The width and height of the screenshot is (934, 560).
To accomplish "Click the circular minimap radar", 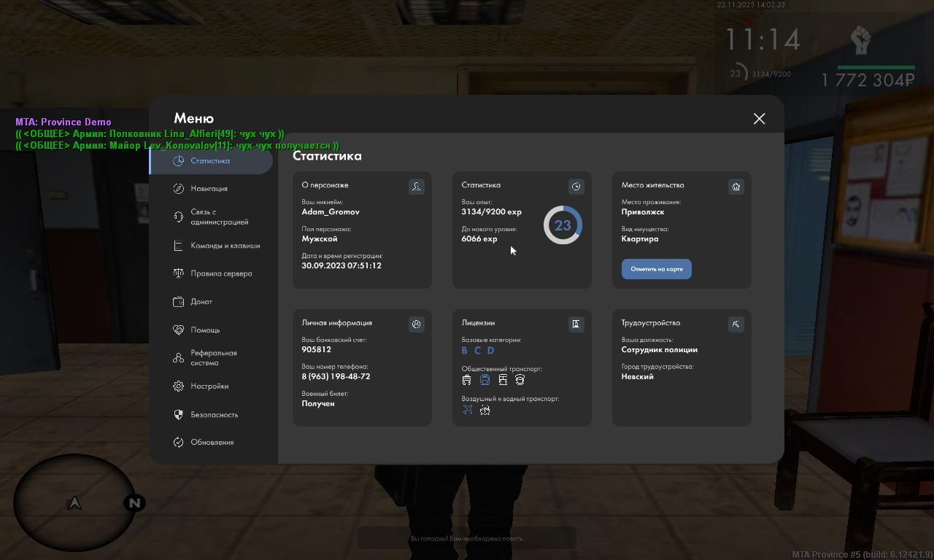I will tap(74, 502).
